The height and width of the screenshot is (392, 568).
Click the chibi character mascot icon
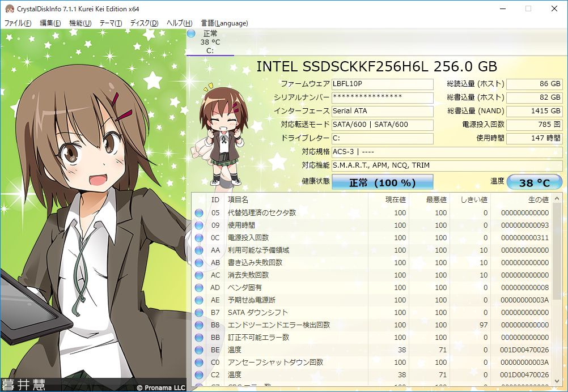[222, 135]
